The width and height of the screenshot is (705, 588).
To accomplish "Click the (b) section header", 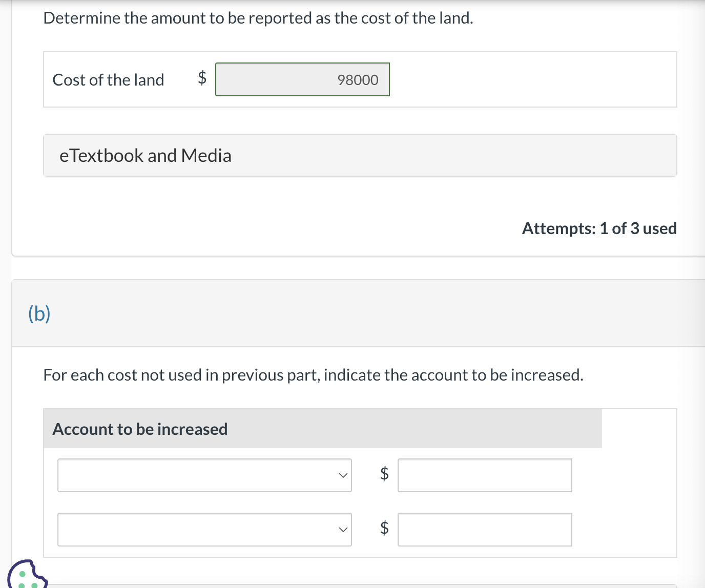I will point(38,313).
